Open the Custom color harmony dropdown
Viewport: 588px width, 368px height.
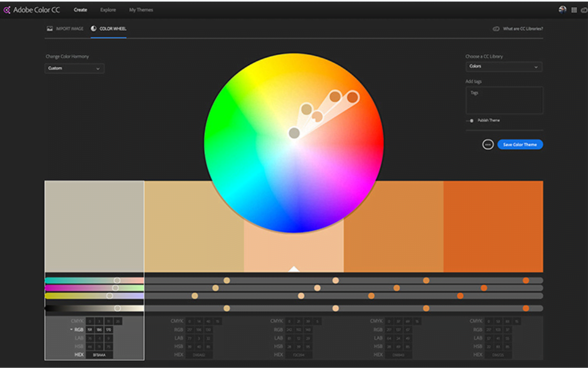click(x=74, y=68)
